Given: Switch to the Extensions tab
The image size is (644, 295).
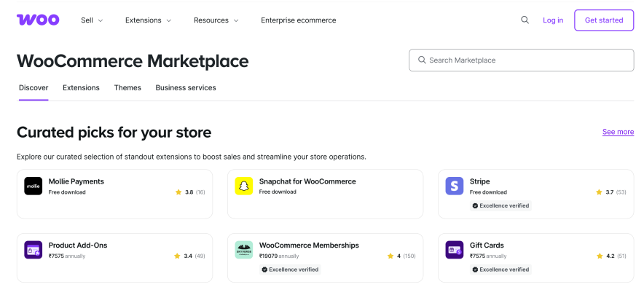Looking at the screenshot, I should coord(81,87).
